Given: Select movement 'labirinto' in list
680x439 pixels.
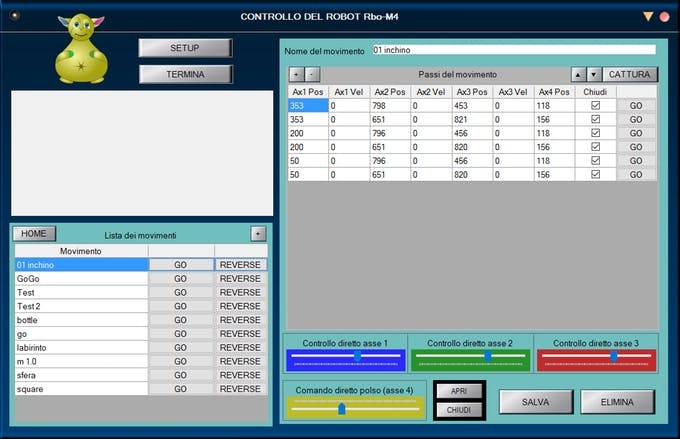Looking at the screenshot, I should coord(82,348).
